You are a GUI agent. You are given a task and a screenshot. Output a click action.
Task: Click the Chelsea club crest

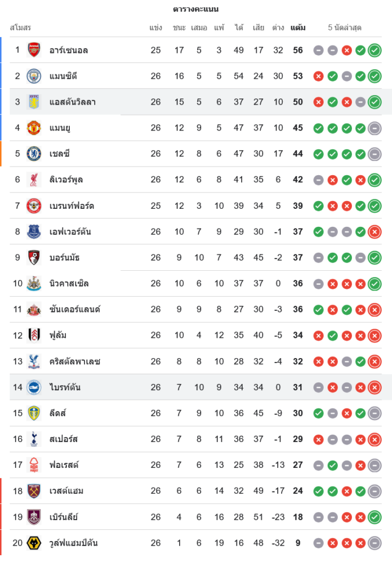34,154
